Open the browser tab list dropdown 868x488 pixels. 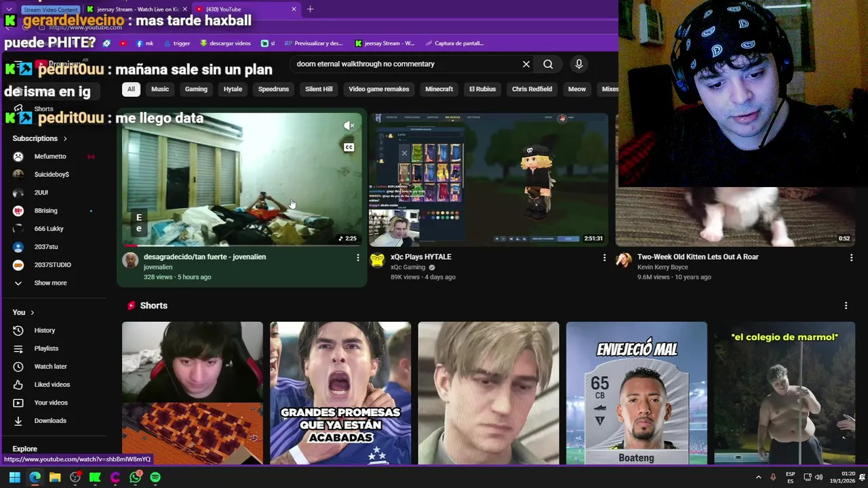coord(8,9)
